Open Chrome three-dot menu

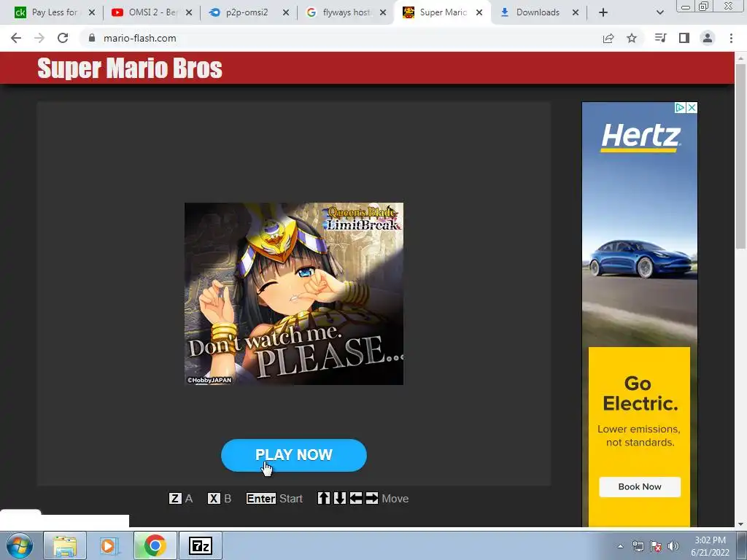tap(731, 38)
